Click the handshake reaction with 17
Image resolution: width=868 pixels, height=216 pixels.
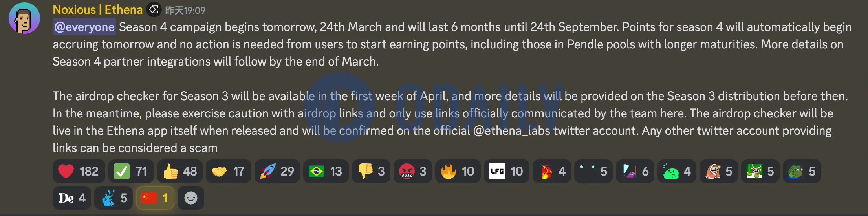click(x=228, y=171)
